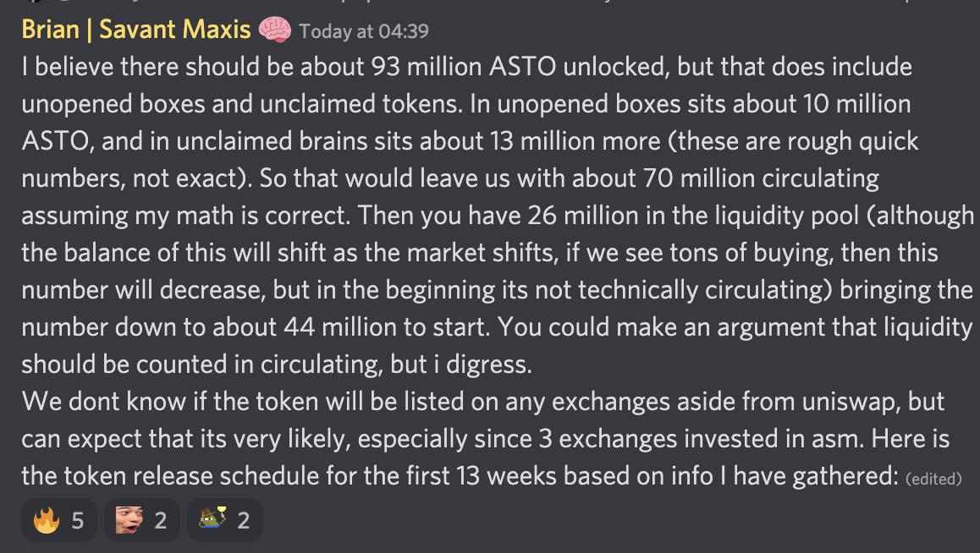
Task: Click the fire reaction count of 5
Action: [77, 520]
